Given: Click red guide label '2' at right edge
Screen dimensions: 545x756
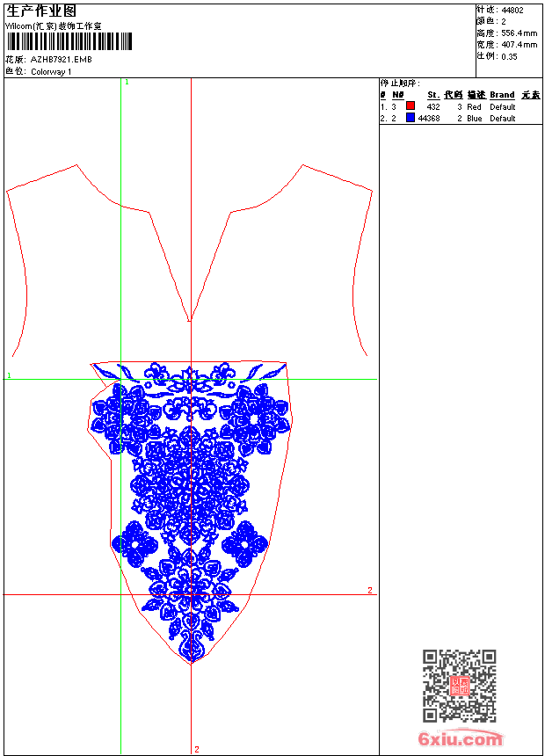Looking at the screenshot, I should click(x=370, y=590).
